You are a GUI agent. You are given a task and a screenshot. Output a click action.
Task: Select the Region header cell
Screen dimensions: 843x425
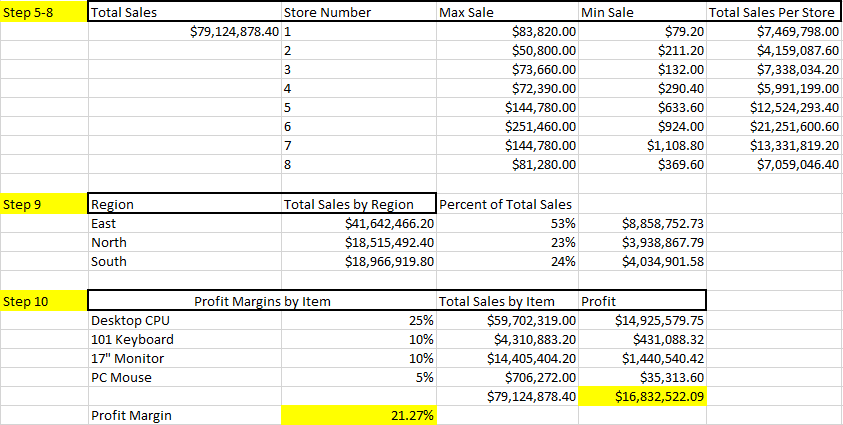point(185,204)
